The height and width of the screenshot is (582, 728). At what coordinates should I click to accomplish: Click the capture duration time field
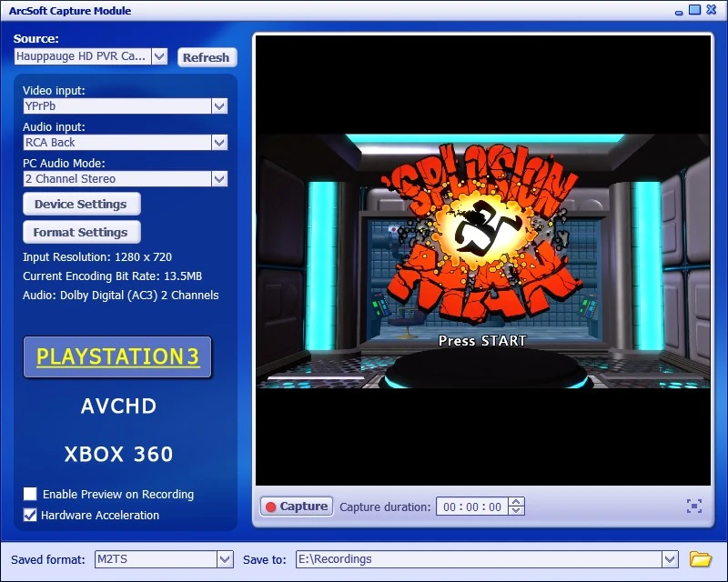472,507
